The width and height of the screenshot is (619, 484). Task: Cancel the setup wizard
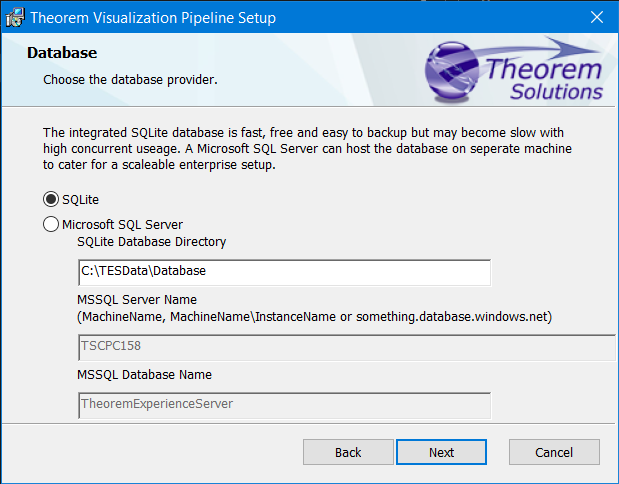tap(554, 452)
